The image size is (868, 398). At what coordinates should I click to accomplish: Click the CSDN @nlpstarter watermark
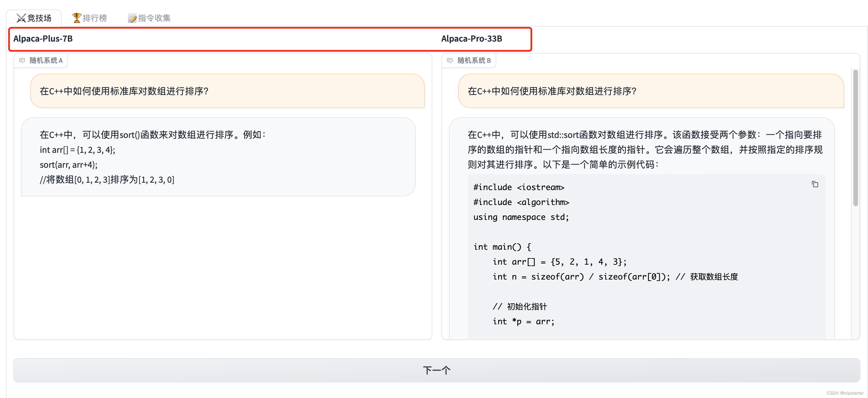(x=845, y=393)
